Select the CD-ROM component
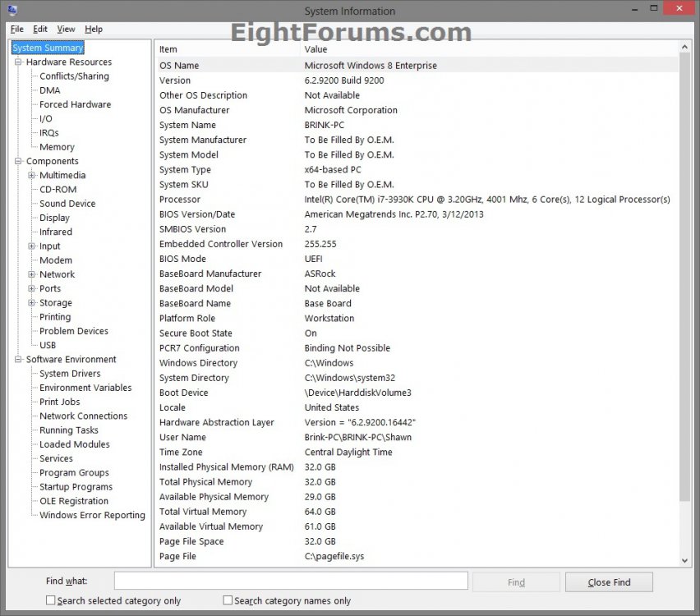 [x=58, y=190]
